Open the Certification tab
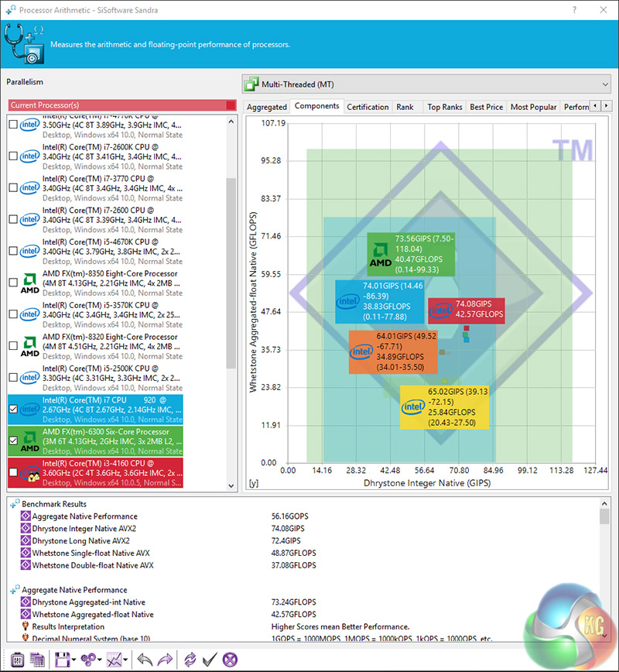 pyautogui.click(x=368, y=107)
